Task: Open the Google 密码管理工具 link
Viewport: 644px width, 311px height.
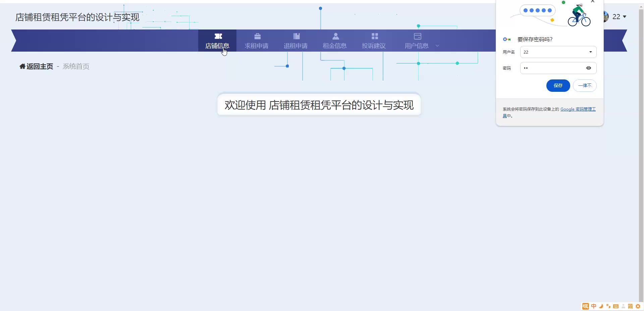Action: [578, 109]
